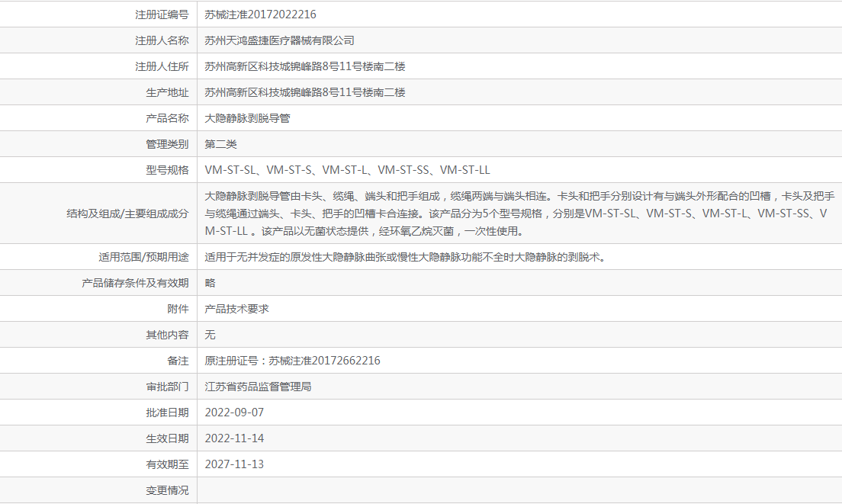Click the value 无 in 其他内容 row
842x504 pixels.
pos(210,335)
